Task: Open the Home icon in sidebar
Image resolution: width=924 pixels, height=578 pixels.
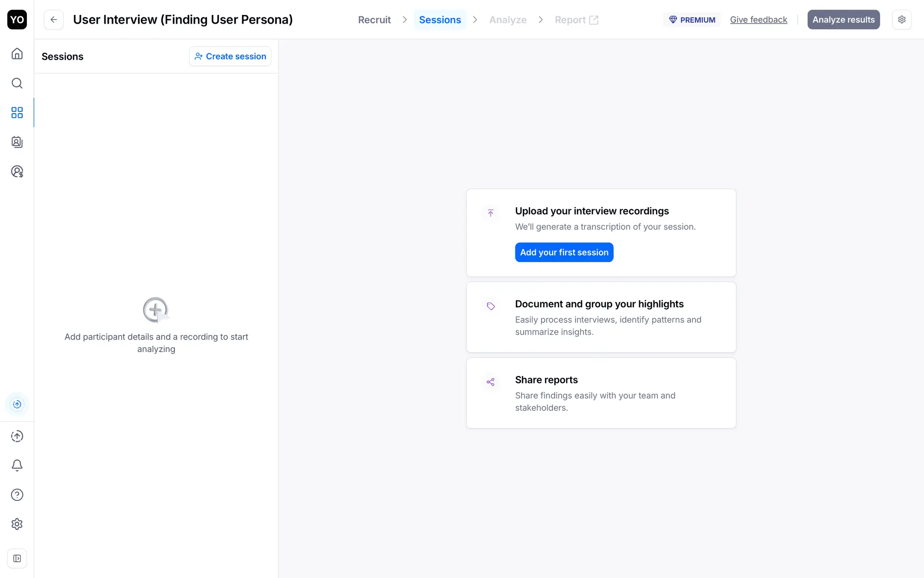Action: [x=17, y=53]
